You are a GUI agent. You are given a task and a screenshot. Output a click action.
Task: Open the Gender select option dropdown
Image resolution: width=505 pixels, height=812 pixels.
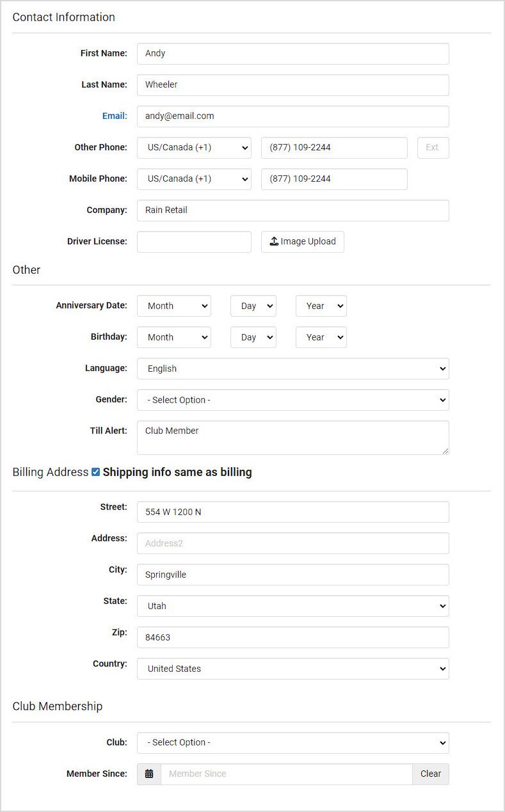293,400
